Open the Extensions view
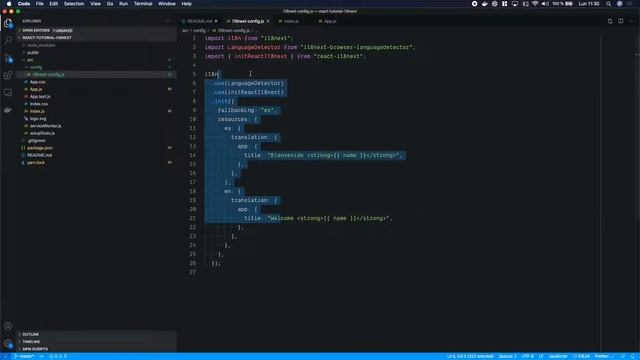 [x=8, y=75]
